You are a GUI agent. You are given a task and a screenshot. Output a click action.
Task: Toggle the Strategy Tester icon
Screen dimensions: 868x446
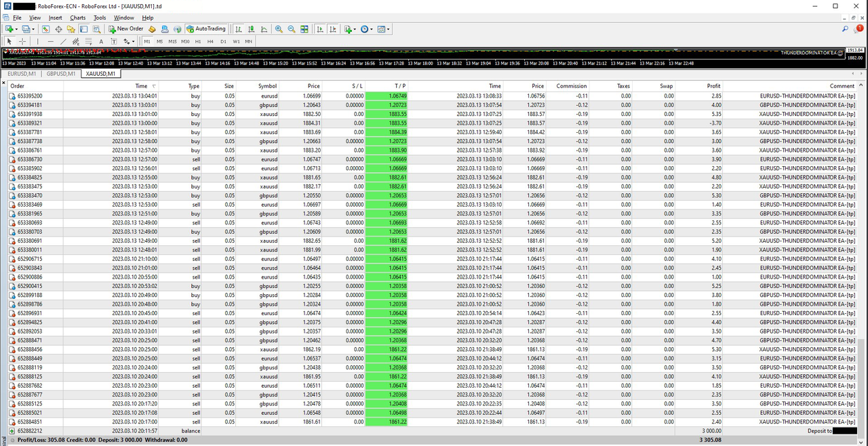pyautogui.click(x=96, y=29)
